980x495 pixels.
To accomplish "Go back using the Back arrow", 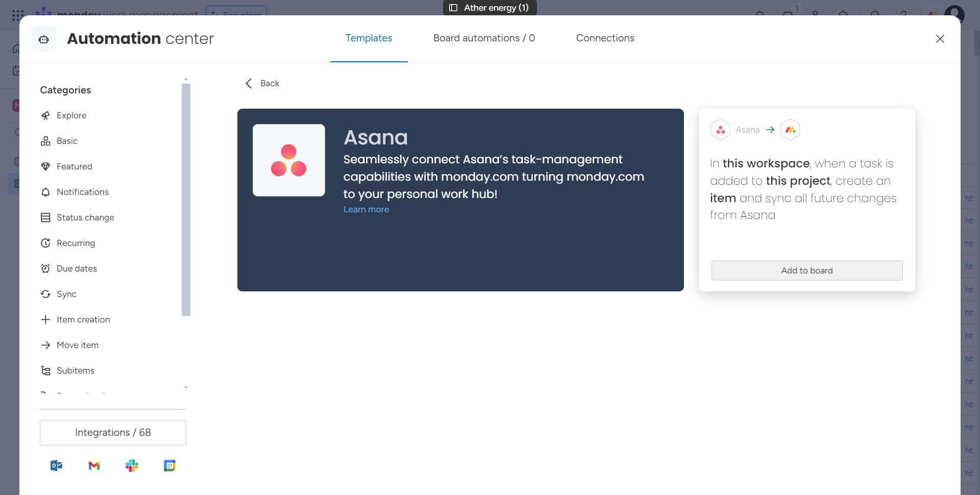I will (x=249, y=83).
